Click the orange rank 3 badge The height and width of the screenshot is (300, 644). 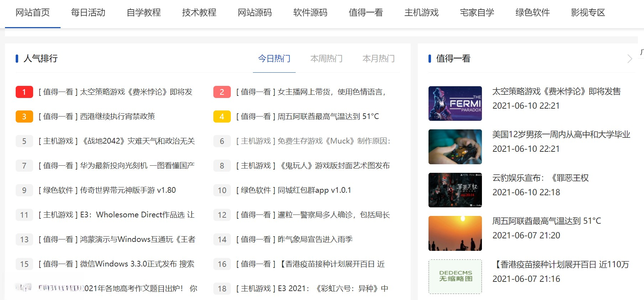(x=24, y=117)
